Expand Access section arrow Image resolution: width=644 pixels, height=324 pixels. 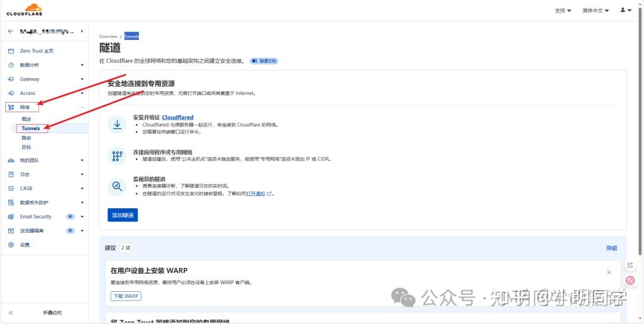tap(82, 93)
